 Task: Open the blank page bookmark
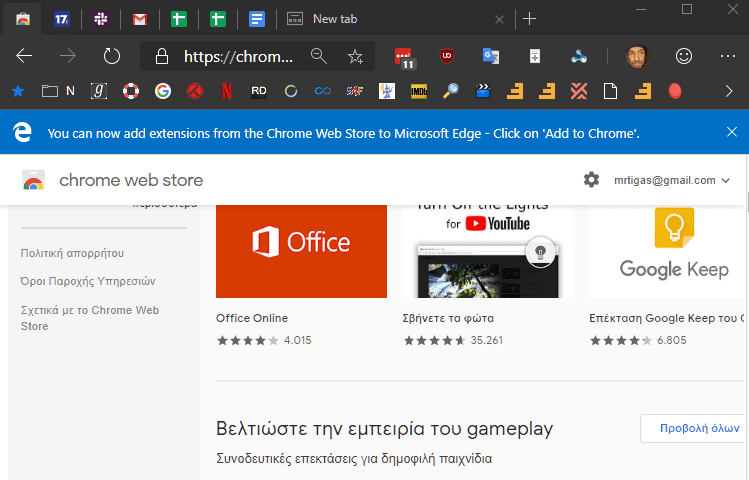(610, 91)
